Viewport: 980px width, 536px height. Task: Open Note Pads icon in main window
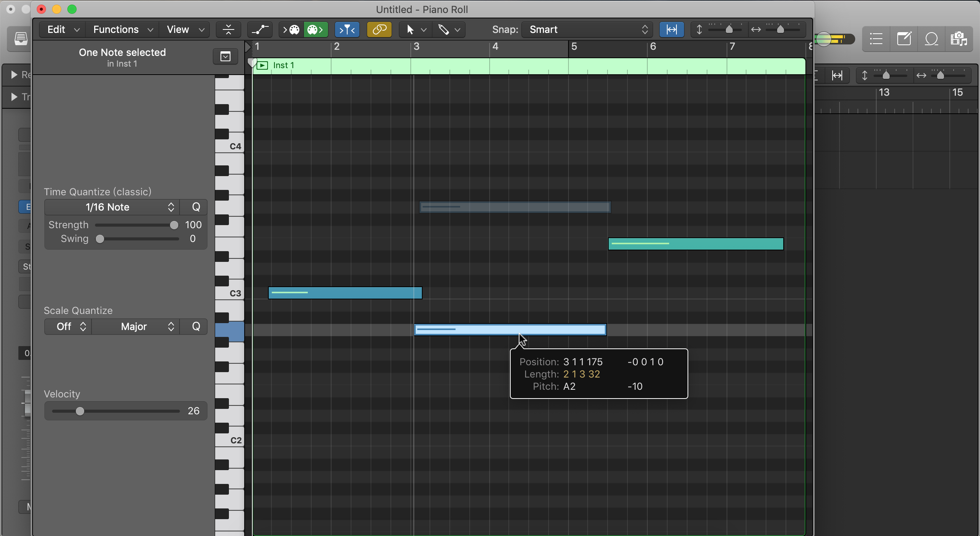click(904, 39)
